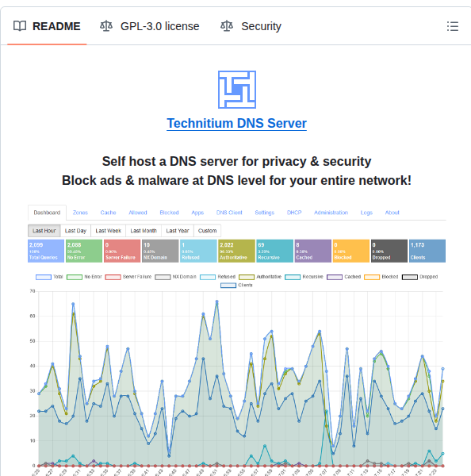Select the Administration tab in the screenshot
Image resolution: width=471 pixels, height=476 pixels.
(x=331, y=213)
